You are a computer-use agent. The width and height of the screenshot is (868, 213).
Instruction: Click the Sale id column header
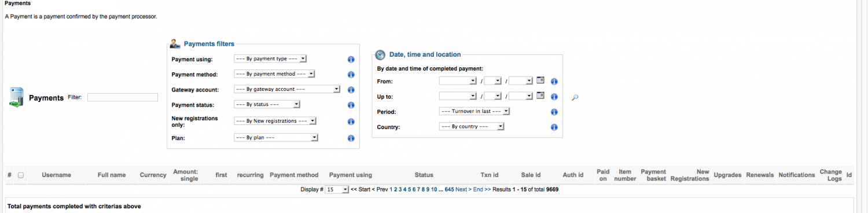point(531,175)
